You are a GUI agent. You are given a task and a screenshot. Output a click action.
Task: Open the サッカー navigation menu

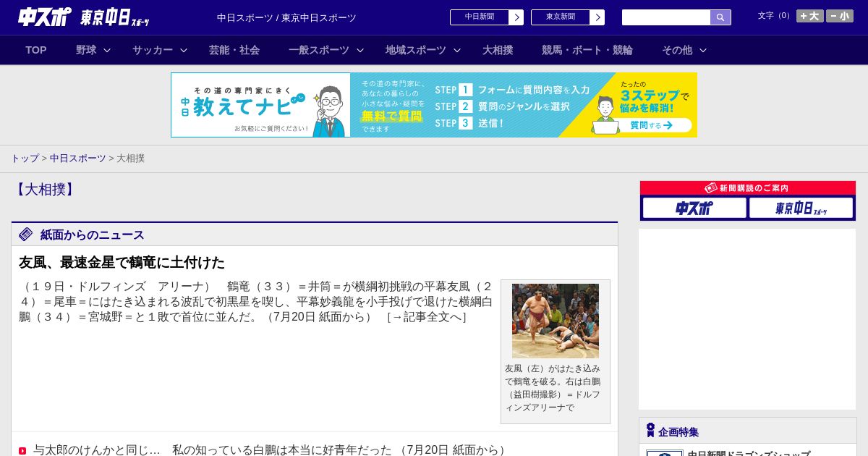click(x=153, y=50)
